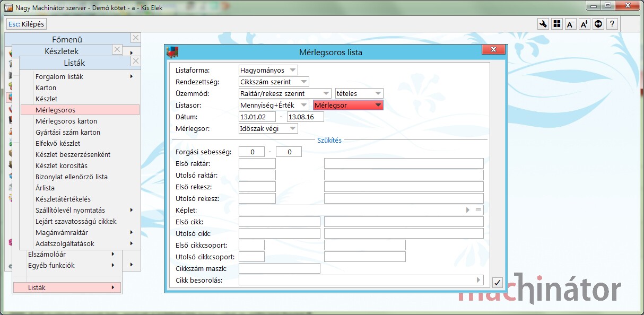This screenshot has height=315, width=644.
Task: Open help with the question mark
Action: click(x=612, y=24)
